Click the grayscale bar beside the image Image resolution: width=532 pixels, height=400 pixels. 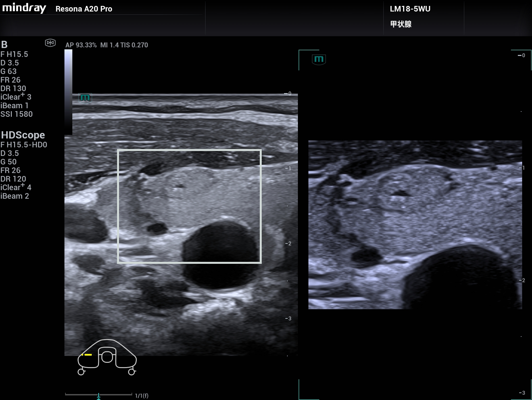tap(68, 92)
